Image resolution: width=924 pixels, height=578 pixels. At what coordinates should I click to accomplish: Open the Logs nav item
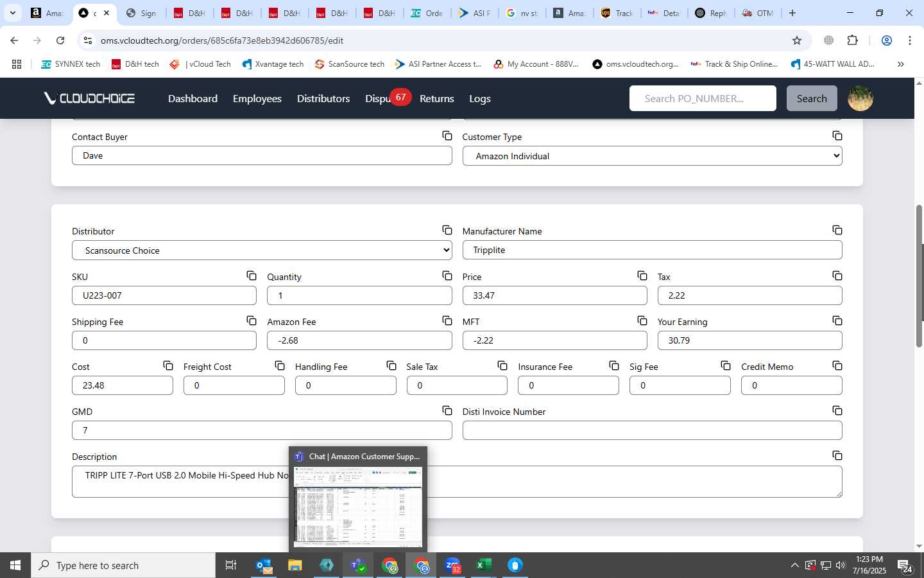480,98
